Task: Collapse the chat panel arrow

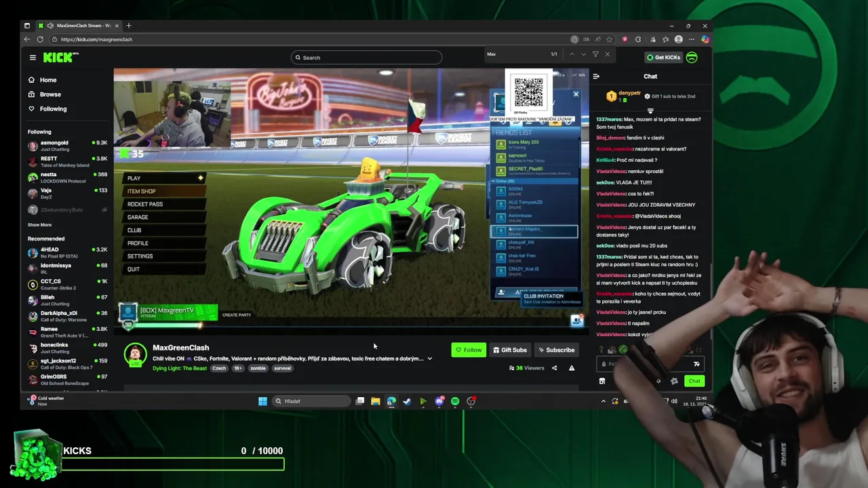Action: [x=596, y=76]
